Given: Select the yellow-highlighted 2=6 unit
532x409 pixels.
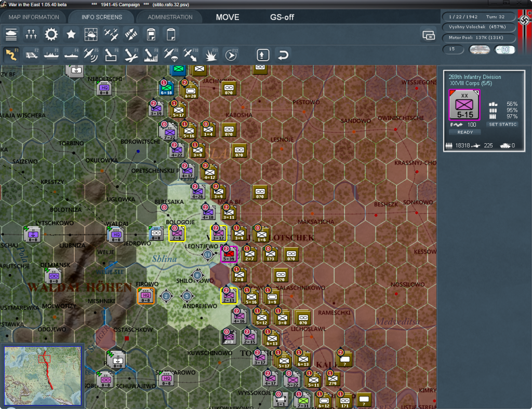Looking at the screenshot, I should pos(177,233).
